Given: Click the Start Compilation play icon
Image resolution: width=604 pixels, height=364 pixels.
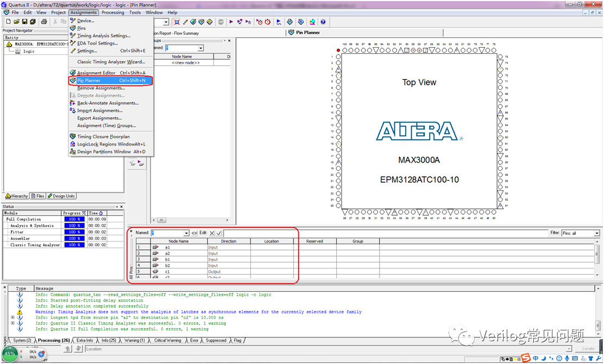Looking at the screenshot, I should (x=231, y=22).
